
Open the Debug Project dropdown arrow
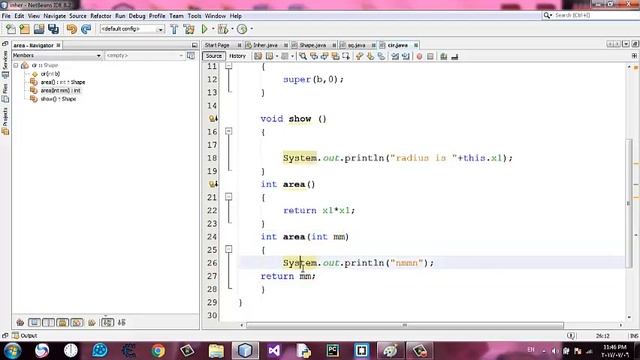pyautogui.click(x=232, y=29)
